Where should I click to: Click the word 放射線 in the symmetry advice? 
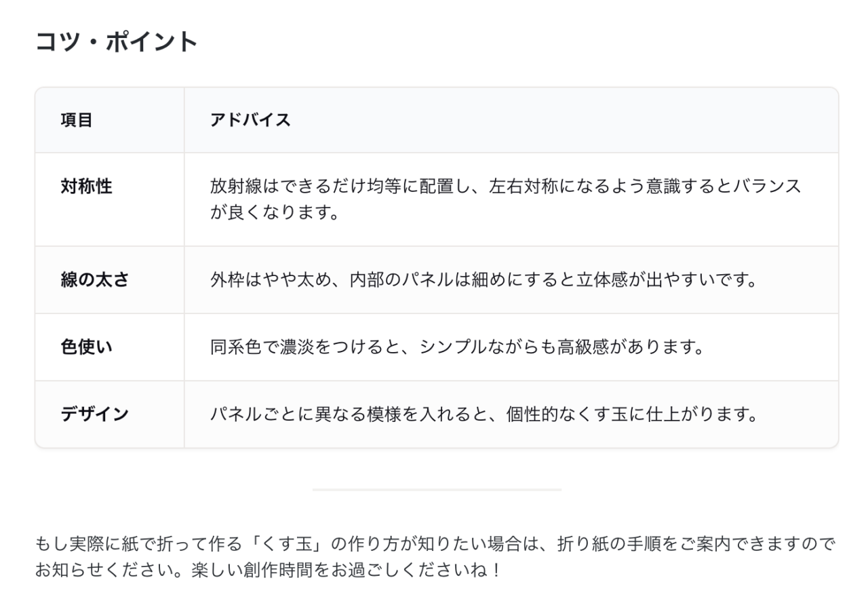pos(236,187)
